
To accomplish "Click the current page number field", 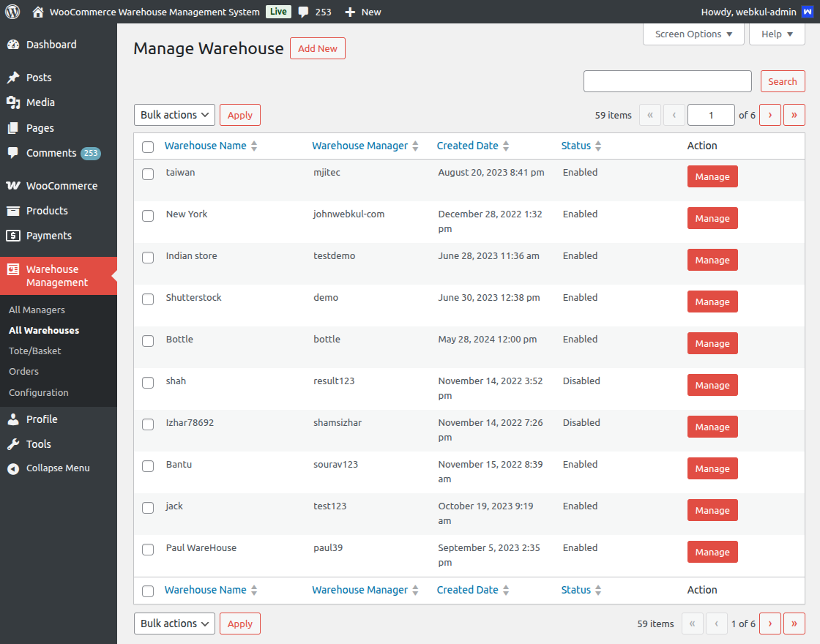I will [711, 115].
